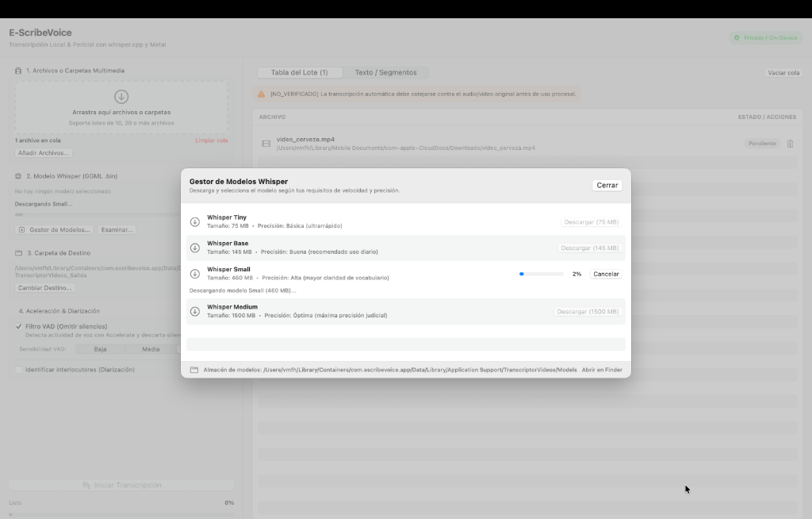Delete video_cerveza.mp4 with the trash icon
Screen dimensions: 812x519
pos(791,144)
